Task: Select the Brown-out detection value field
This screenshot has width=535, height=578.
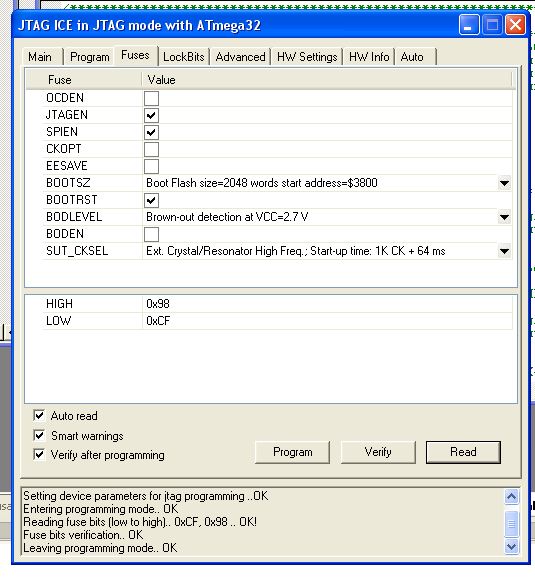Action: point(320,217)
